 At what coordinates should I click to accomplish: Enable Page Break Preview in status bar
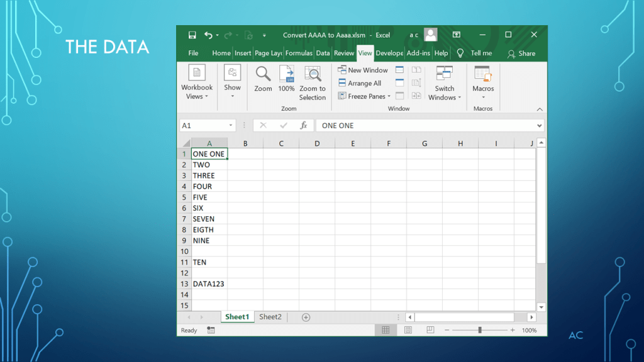[430, 330]
